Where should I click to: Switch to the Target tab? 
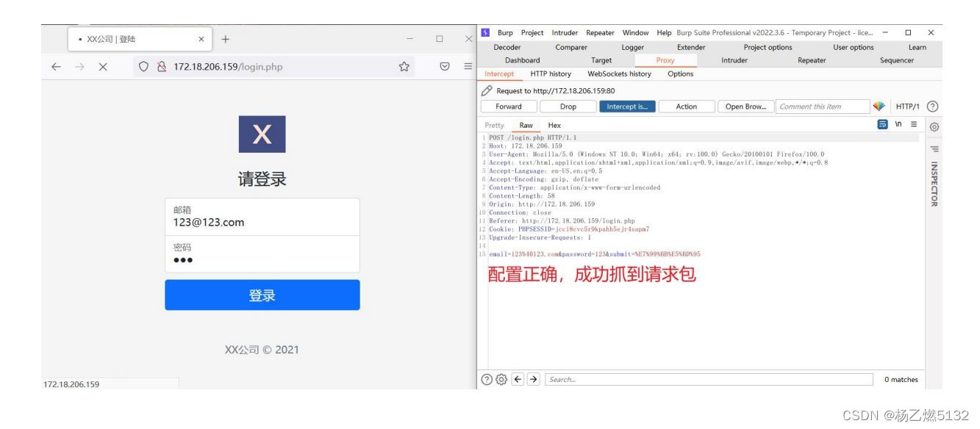coord(601,60)
